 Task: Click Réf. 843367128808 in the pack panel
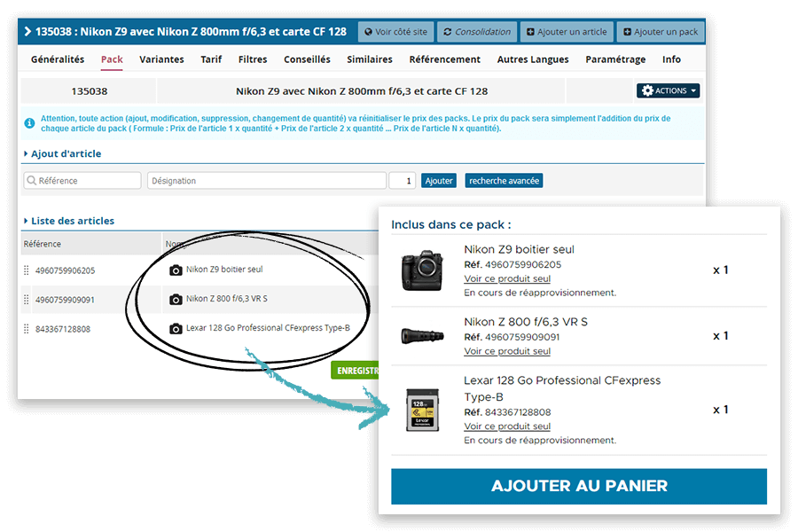point(507,411)
